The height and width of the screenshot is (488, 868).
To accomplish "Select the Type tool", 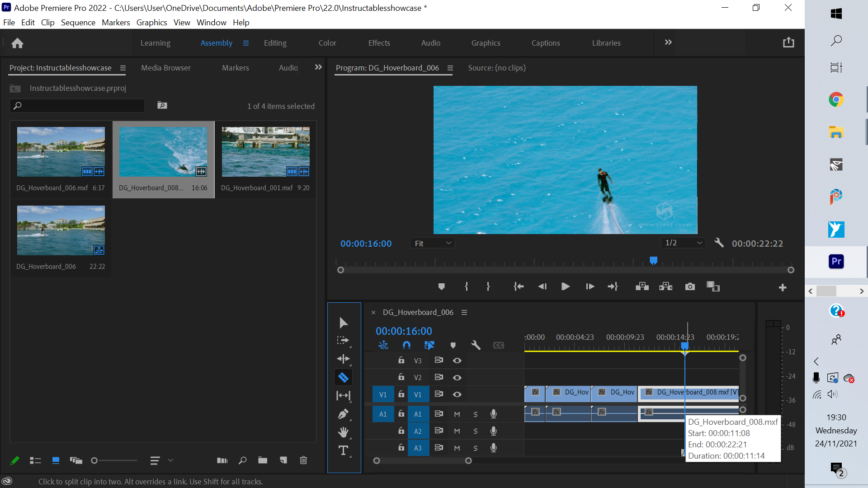I will [x=343, y=450].
